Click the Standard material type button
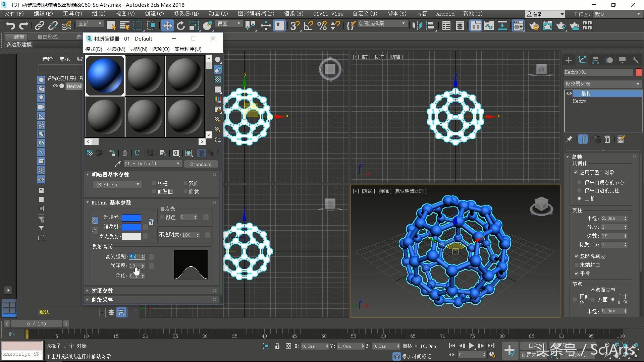Screen dimensions: 644x362 click(x=201, y=164)
